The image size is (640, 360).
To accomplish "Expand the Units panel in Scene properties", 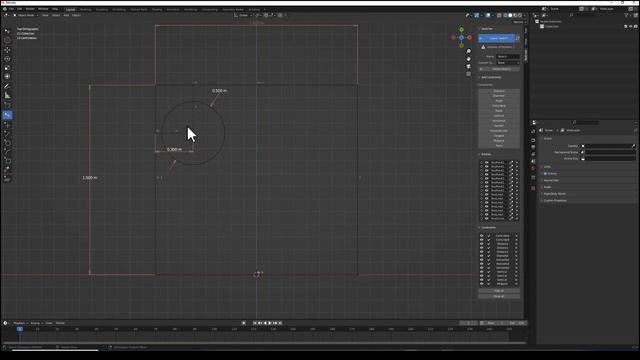I will 547,167.
